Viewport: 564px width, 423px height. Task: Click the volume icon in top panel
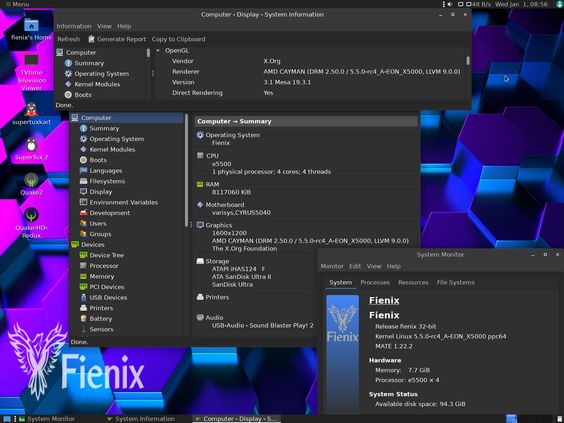point(450,4)
